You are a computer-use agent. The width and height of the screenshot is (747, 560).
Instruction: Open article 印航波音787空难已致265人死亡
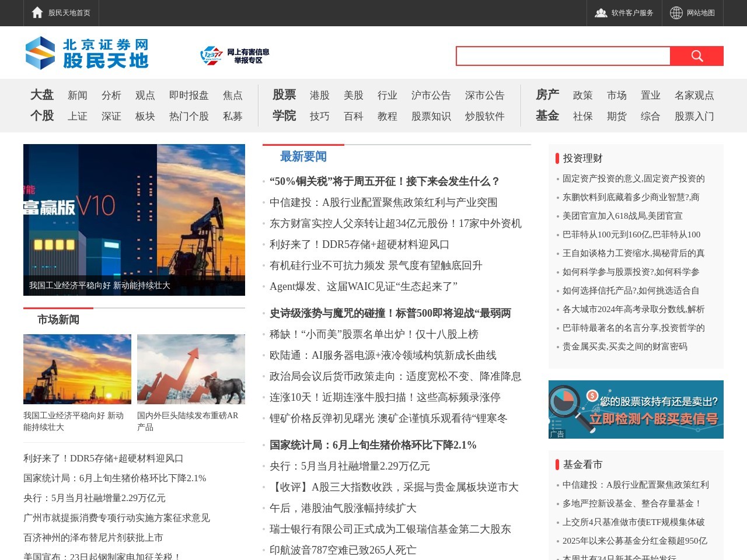[343, 550]
